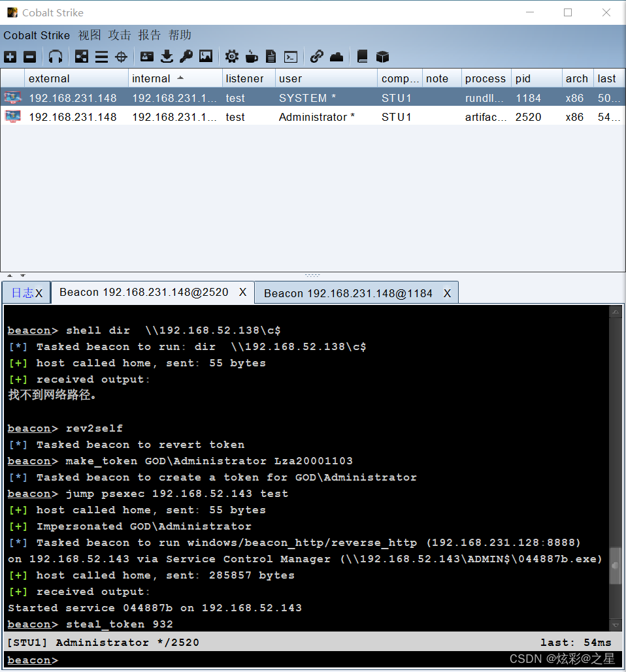This screenshot has height=672, width=626.
Task: Focus the beacon> command input field
Action: click(x=313, y=660)
